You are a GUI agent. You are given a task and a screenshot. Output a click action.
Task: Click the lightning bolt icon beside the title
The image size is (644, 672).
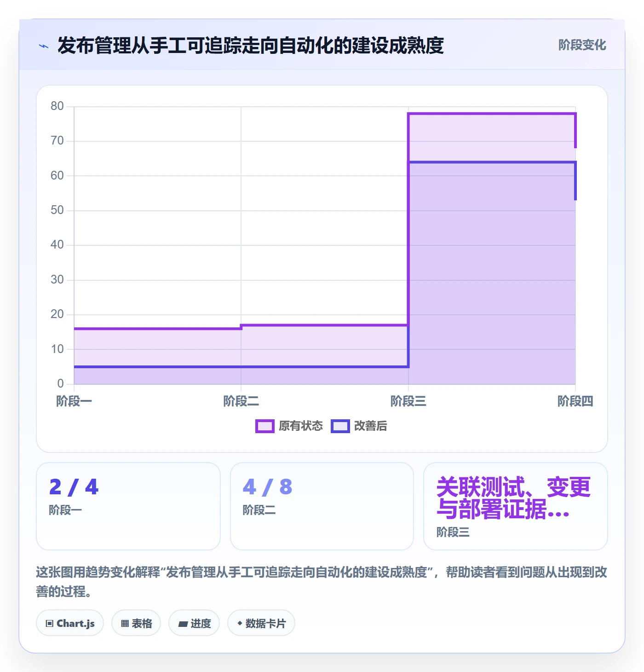(44, 46)
